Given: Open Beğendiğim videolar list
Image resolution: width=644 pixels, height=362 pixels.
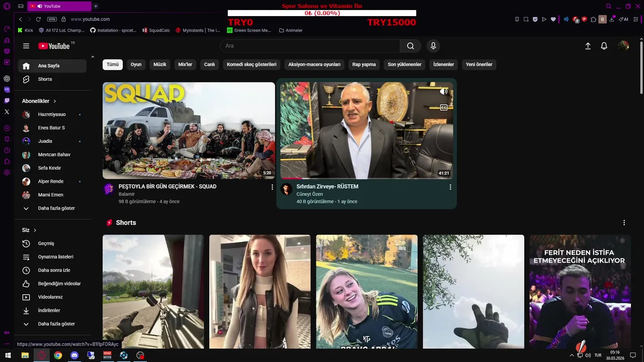Looking at the screenshot, I should (x=52, y=284).
